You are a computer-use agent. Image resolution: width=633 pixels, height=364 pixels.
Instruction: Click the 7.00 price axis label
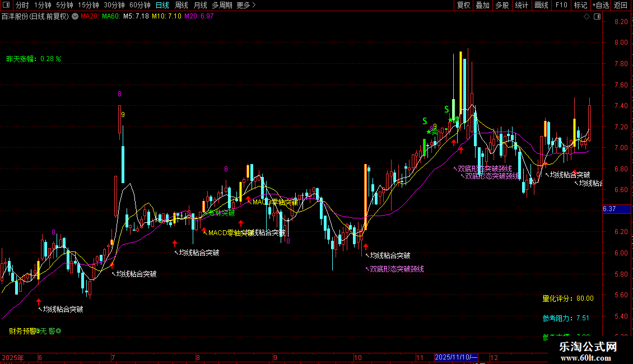(x=621, y=148)
